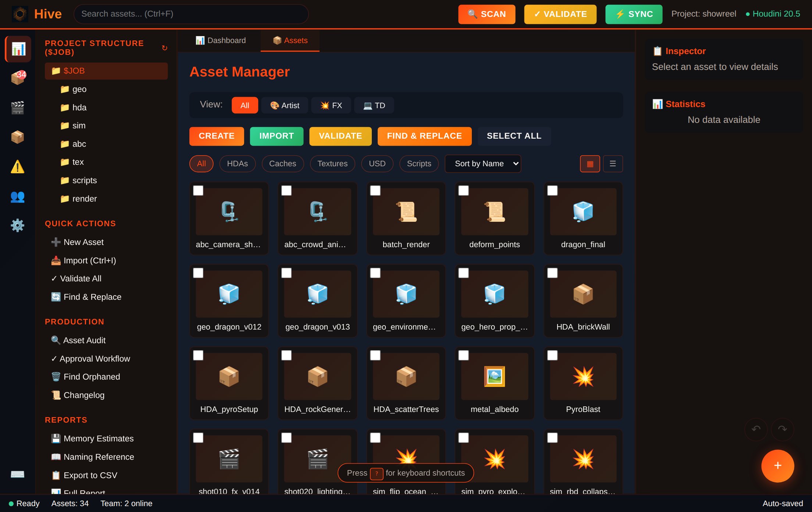Open the metal_albedo picture thumbnail
The image size is (812, 512).
[x=495, y=377]
